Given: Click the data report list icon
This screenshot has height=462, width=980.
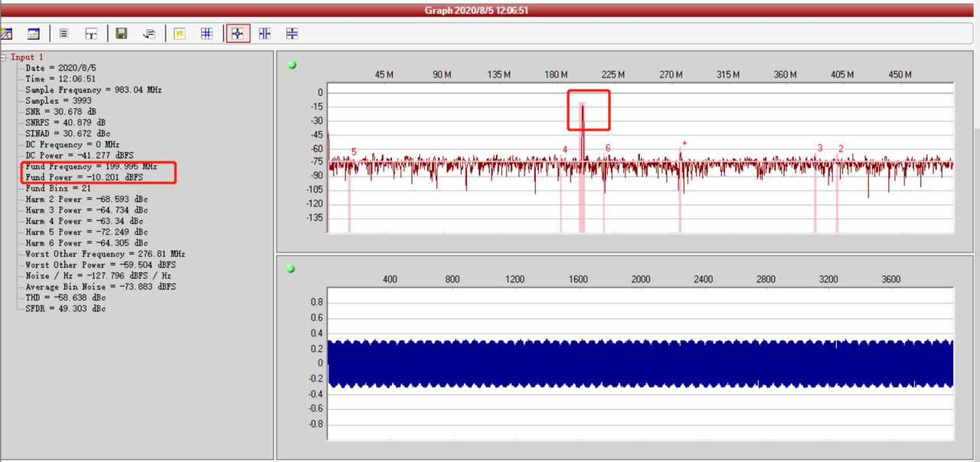Looking at the screenshot, I should pyautogui.click(x=64, y=33).
